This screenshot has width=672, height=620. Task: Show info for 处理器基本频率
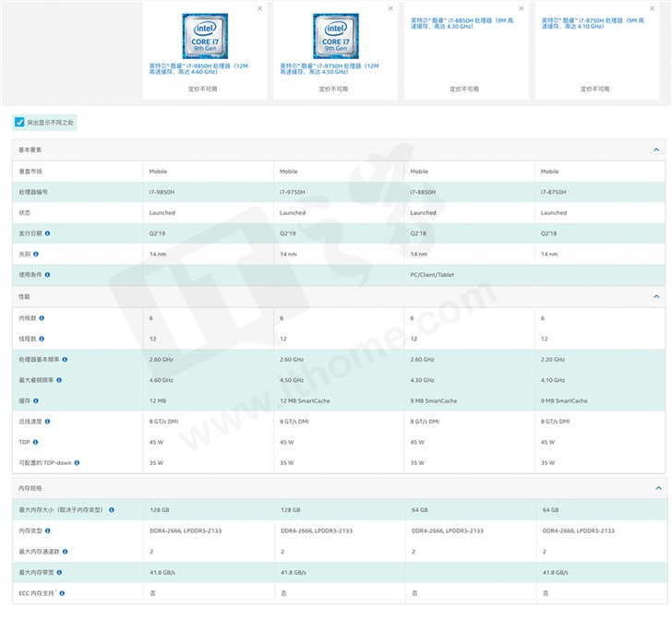coord(65,360)
